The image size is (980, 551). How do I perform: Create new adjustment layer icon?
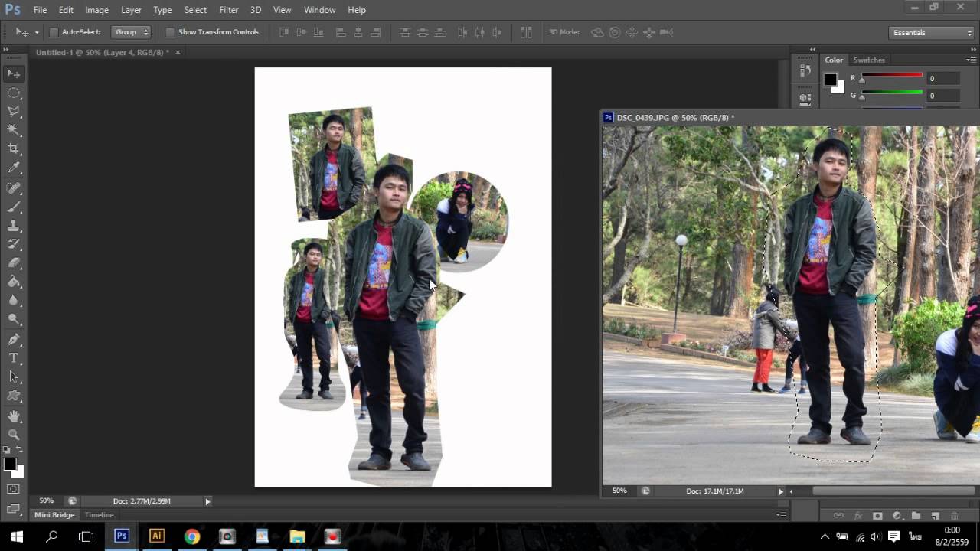pyautogui.click(x=897, y=516)
